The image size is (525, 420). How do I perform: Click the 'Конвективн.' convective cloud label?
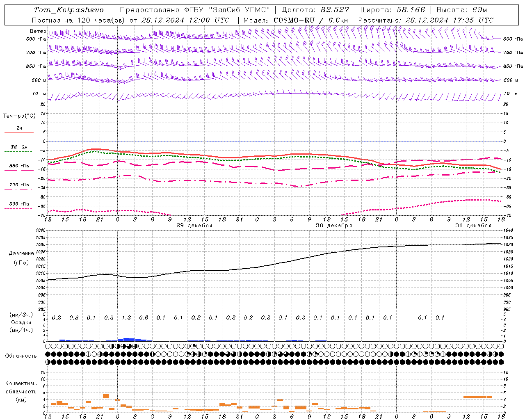[21, 383]
